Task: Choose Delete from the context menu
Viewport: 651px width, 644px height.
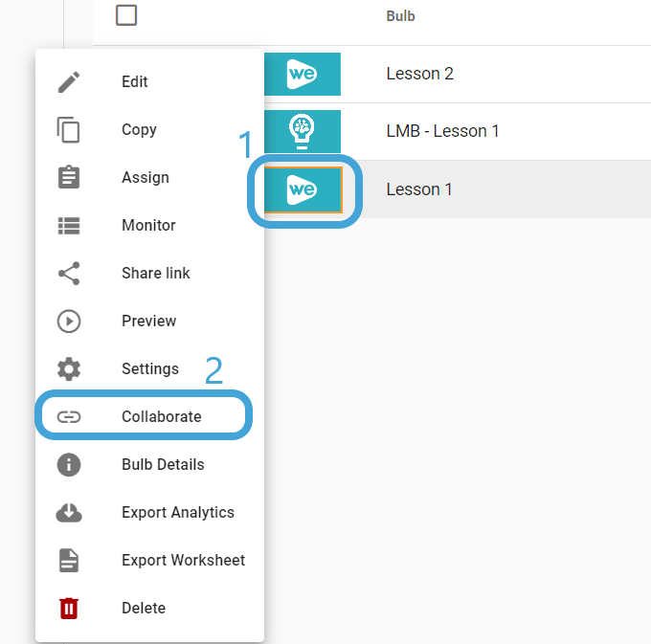Action: point(150,609)
